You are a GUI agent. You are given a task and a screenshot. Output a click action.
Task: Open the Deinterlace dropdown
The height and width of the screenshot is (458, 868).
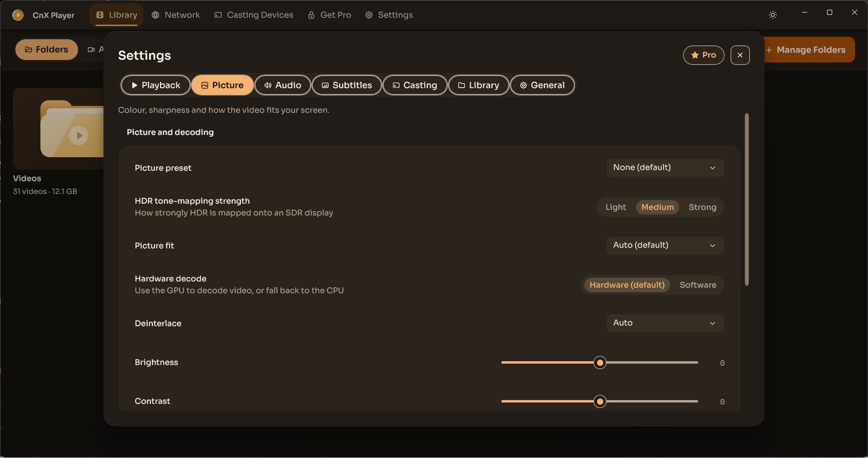(665, 323)
